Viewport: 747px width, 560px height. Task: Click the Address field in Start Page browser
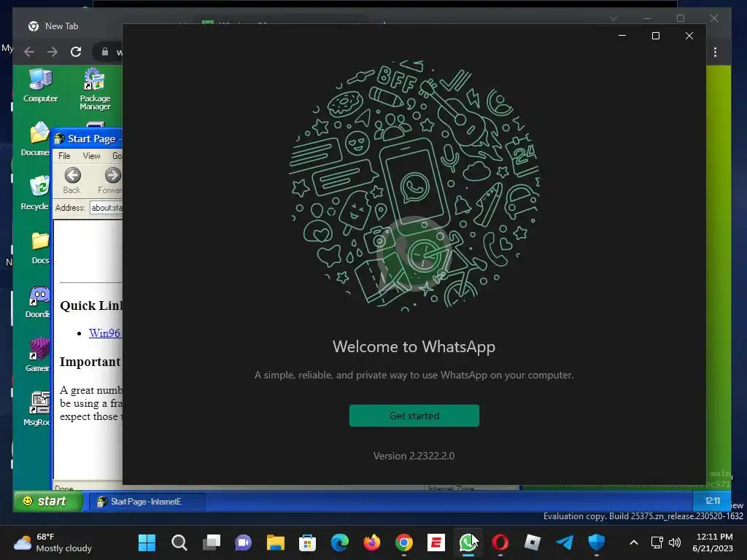(107, 208)
